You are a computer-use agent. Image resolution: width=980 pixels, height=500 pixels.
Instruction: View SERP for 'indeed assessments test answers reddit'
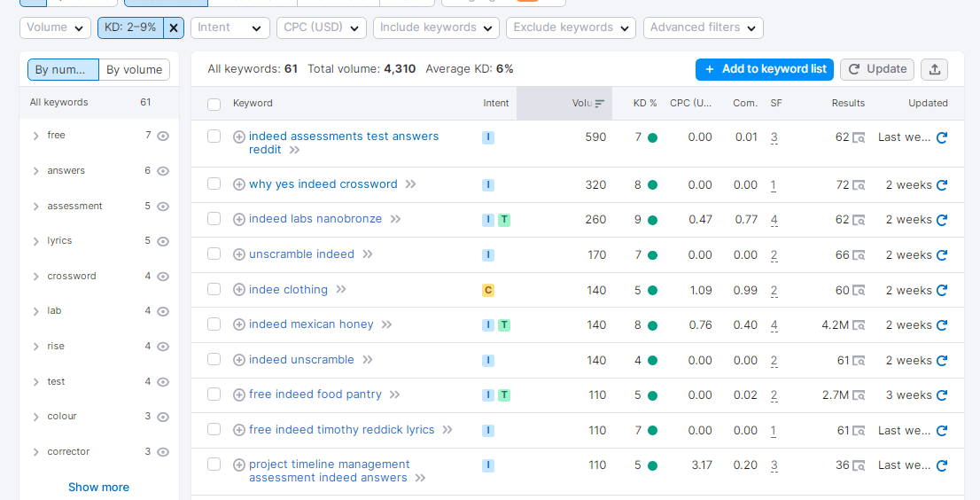[x=859, y=137]
